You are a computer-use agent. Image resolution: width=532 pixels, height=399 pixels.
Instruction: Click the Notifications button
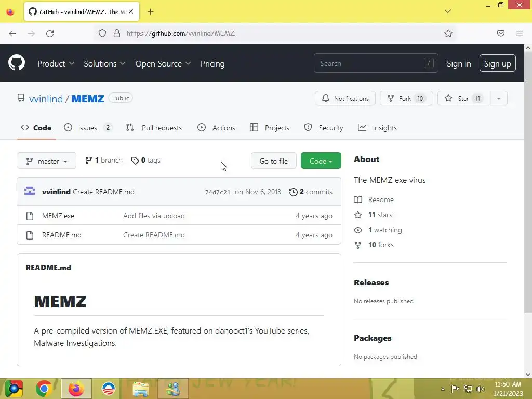pos(345,98)
